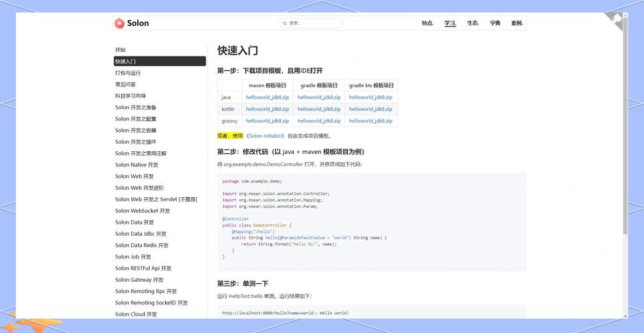The height and width of the screenshot is (333, 644).
Task: Open Solon Native 开发 sidebar page
Action: click(x=136, y=165)
